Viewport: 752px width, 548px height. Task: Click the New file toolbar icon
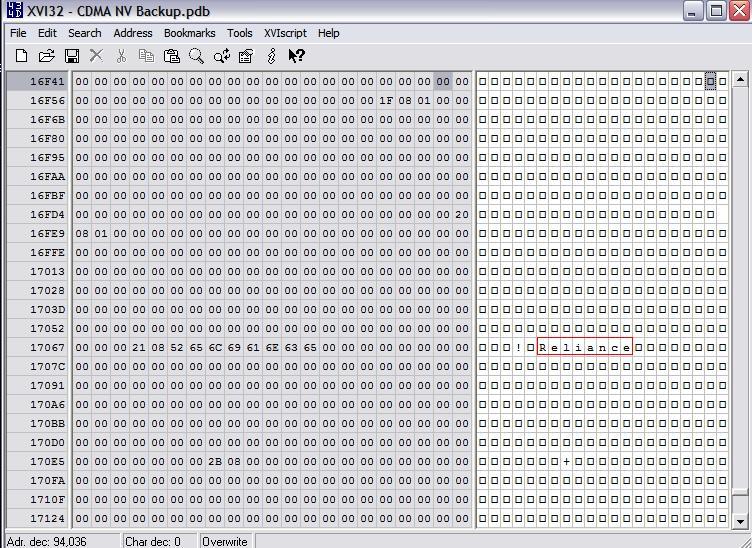point(21,56)
